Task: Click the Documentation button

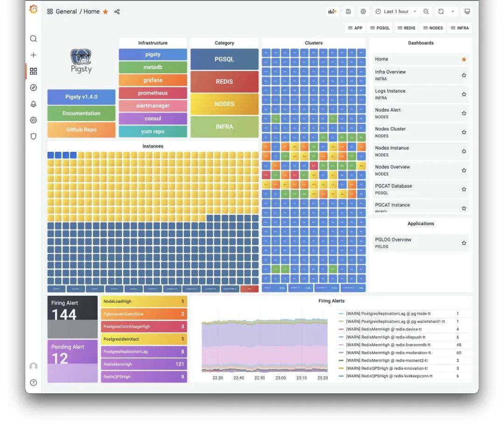Action: pos(81,114)
